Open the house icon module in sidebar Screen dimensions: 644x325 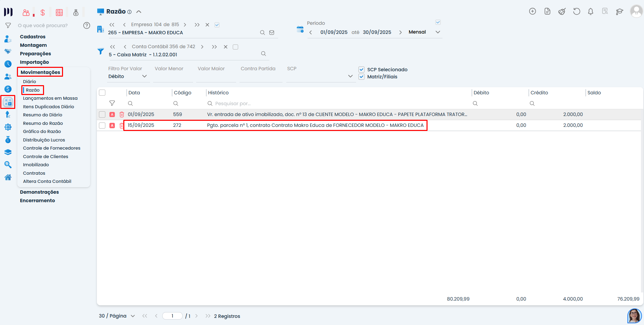[8, 177]
